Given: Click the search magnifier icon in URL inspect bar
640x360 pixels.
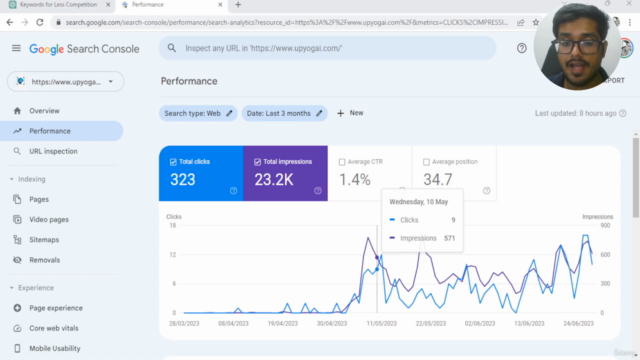Looking at the screenshot, I should point(172,48).
